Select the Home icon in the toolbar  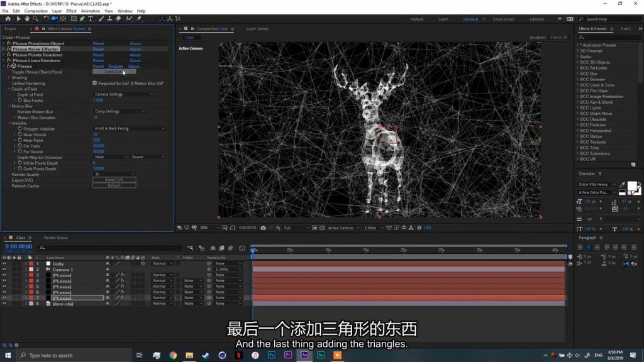[x=8, y=18]
